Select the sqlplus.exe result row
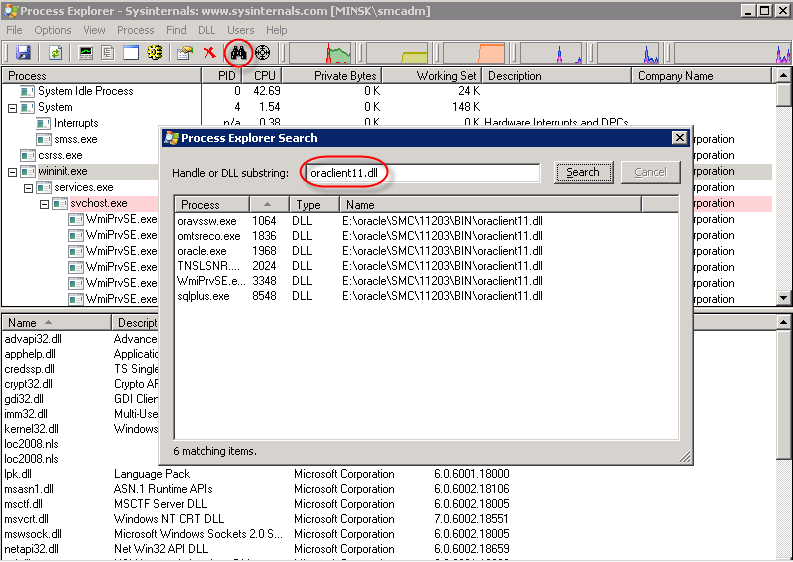793x562 pixels. click(x=426, y=296)
